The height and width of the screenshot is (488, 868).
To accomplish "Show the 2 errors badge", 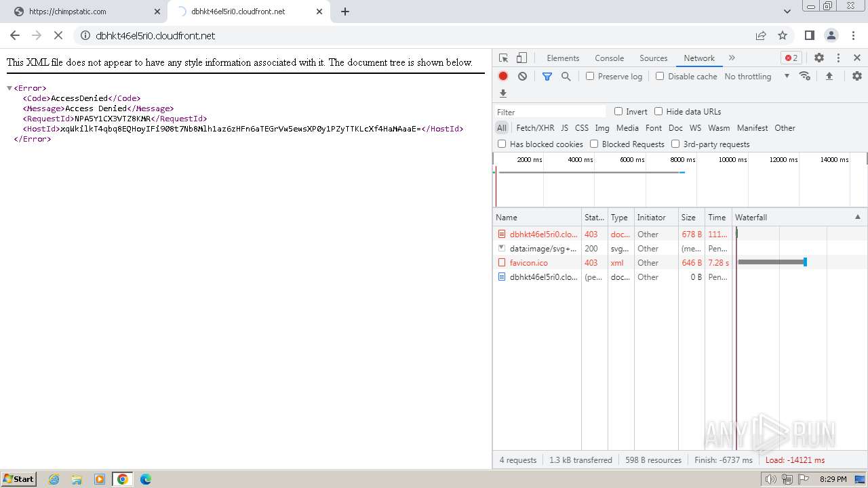I will tap(791, 58).
